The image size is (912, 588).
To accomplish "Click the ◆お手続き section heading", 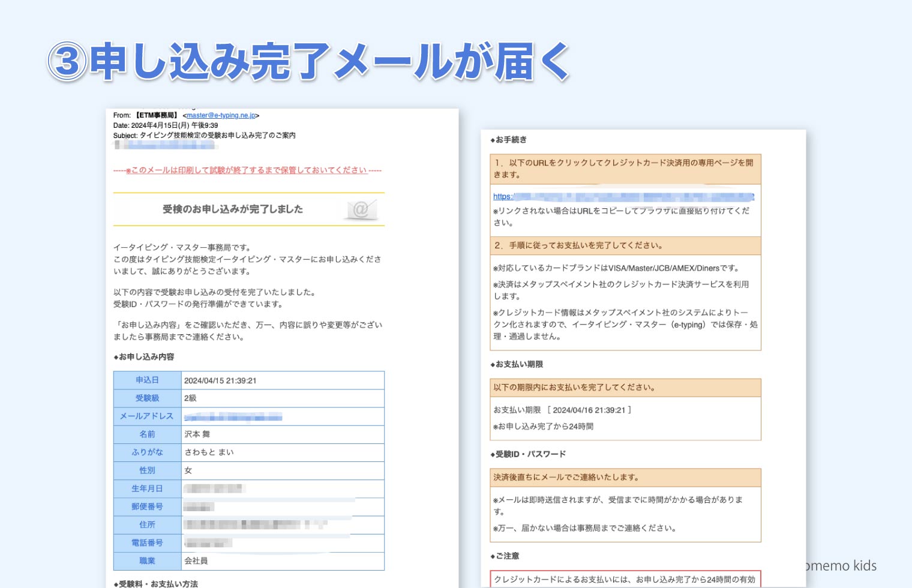I will click(x=509, y=140).
